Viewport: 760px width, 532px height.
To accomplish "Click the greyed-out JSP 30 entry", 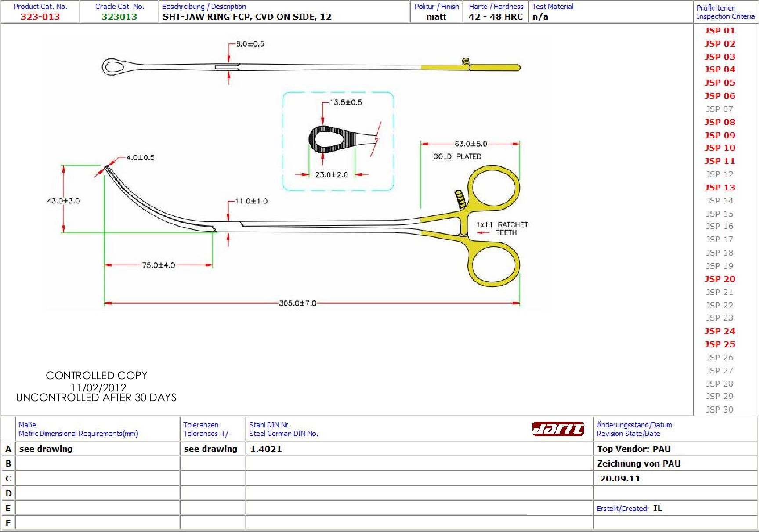I will click(720, 409).
